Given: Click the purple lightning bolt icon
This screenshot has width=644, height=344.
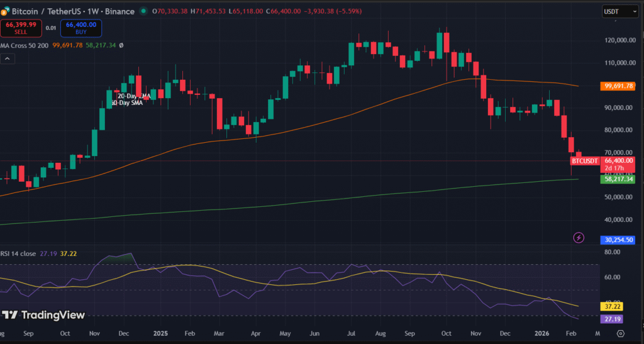Looking at the screenshot, I should tap(579, 238).
